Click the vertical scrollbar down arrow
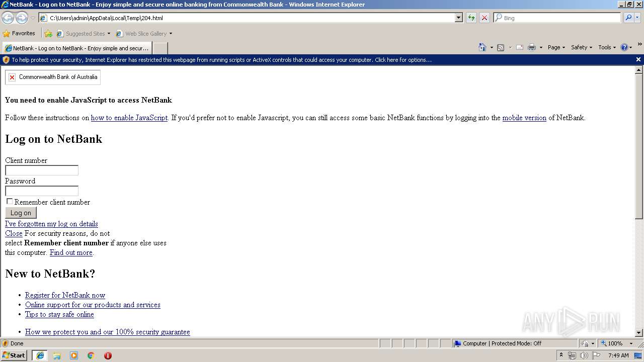The height and width of the screenshot is (362, 644). [639, 332]
